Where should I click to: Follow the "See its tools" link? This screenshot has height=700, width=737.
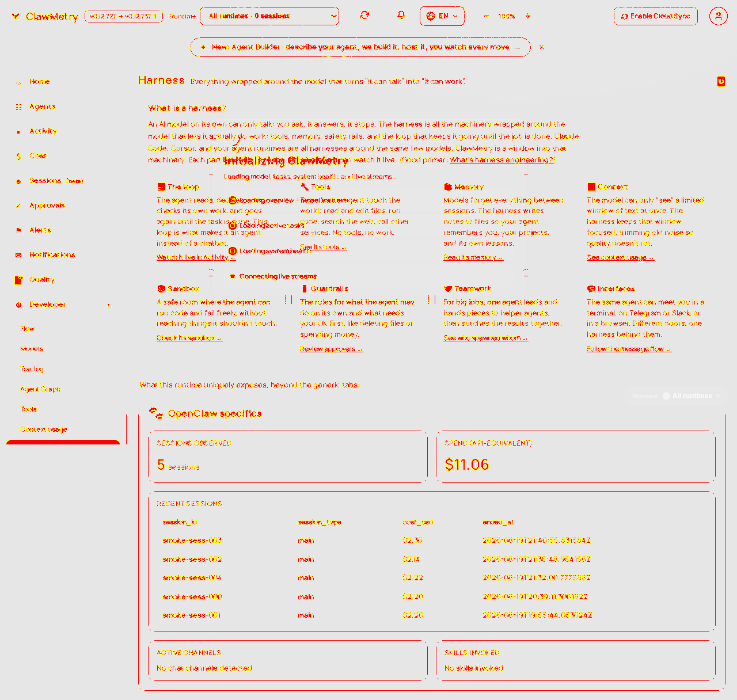[x=323, y=247]
